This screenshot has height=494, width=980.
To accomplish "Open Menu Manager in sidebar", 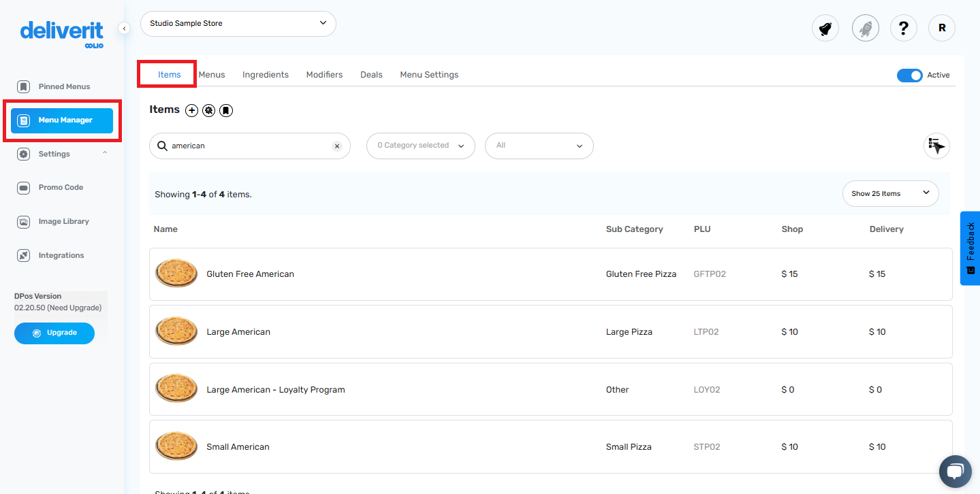I will click(62, 120).
